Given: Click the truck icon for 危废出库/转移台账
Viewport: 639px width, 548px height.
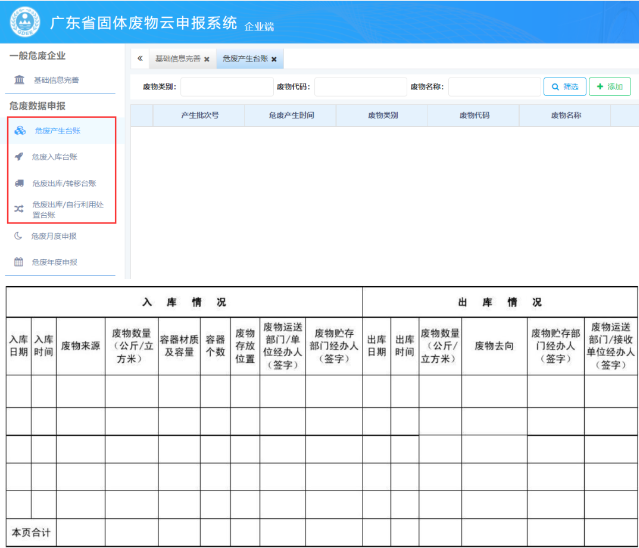Looking at the screenshot, I should click(19, 184).
